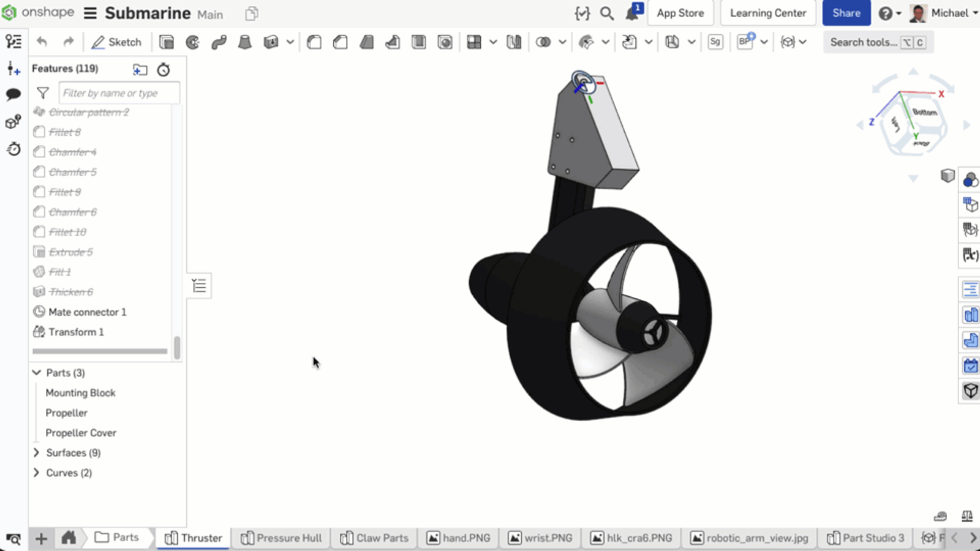The image size is (980, 551).
Task: Select the Mirror tool
Action: point(513,42)
